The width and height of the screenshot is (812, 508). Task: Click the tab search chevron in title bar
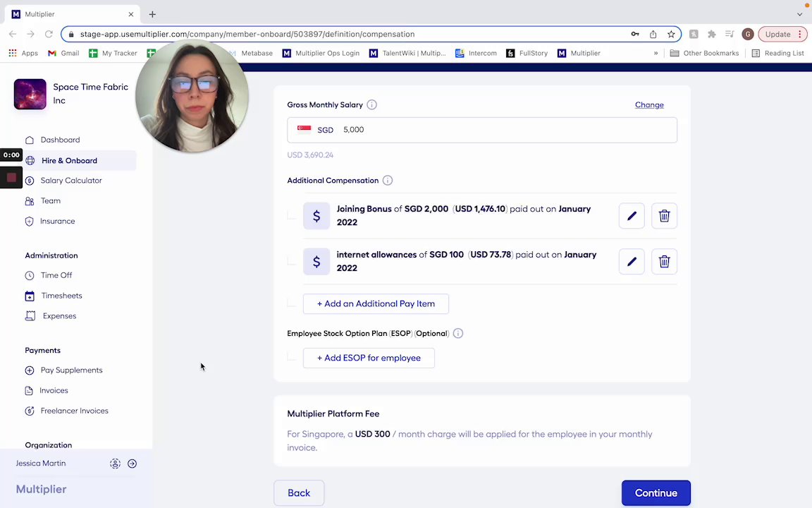[x=799, y=15]
